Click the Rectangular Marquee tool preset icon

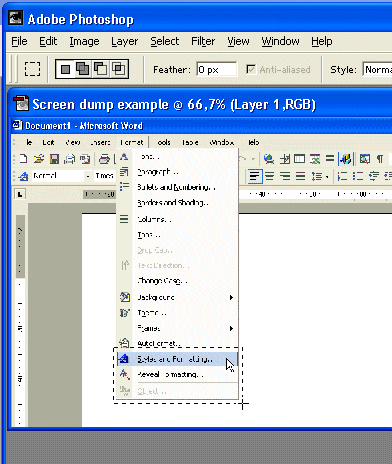pyautogui.click(x=32, y=69)
